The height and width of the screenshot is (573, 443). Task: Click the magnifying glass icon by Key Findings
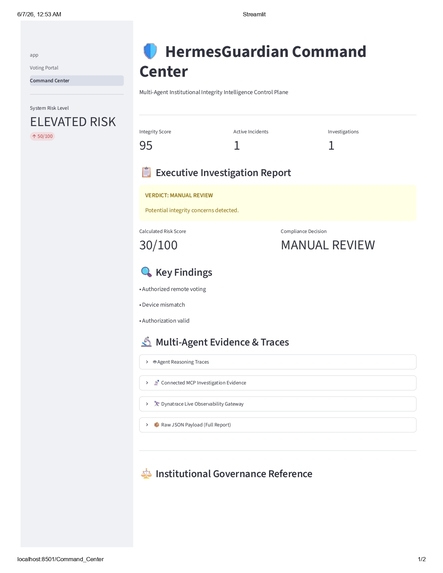tap(146, 272)
